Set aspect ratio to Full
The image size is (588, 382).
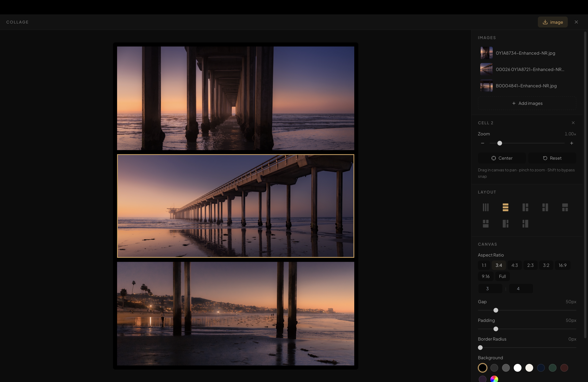tap(502, 276)
